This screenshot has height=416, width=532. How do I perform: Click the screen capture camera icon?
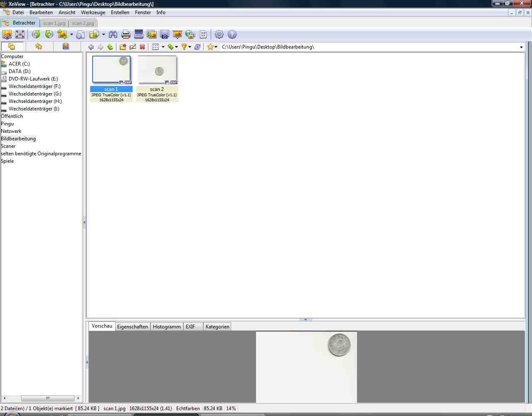165,34
